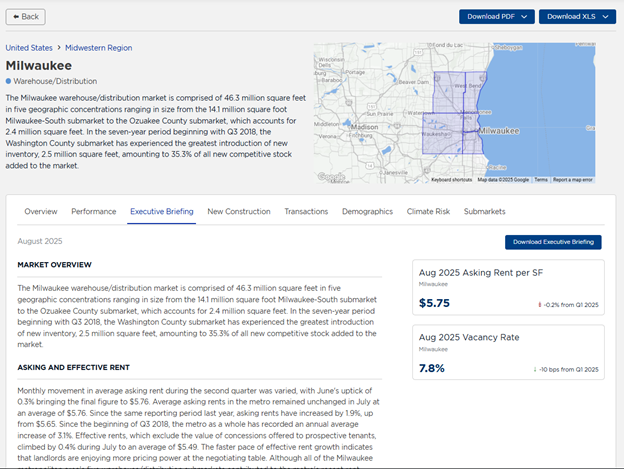Go to the Transactions tab
The width and height of the screenshot is (624, 469).
pos(306,212)
